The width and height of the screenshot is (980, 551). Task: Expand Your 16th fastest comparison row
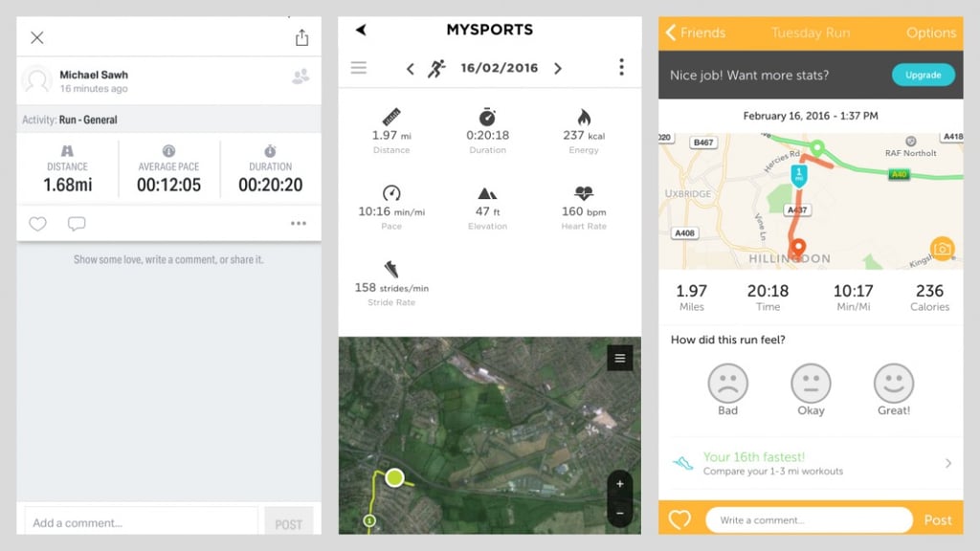pos(811,463)
